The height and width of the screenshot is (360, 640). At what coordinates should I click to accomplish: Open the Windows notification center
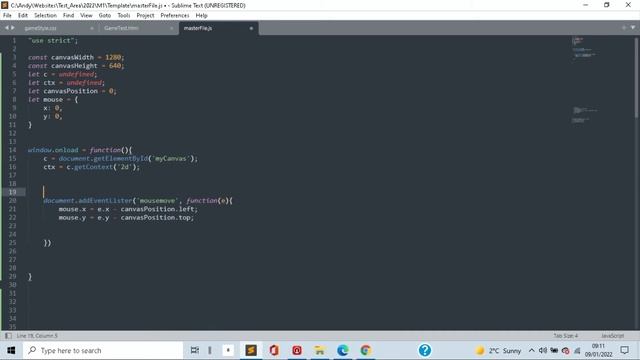point(624,350)
